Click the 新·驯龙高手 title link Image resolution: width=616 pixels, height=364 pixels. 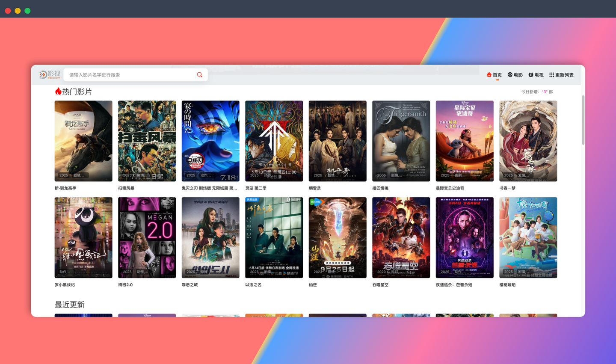point(65,188)
